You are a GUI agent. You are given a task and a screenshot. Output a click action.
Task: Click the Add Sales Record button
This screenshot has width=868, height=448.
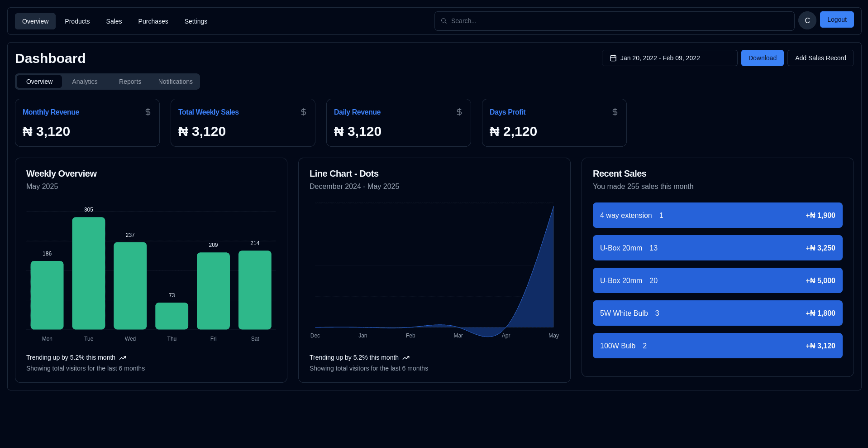point(820,58)
